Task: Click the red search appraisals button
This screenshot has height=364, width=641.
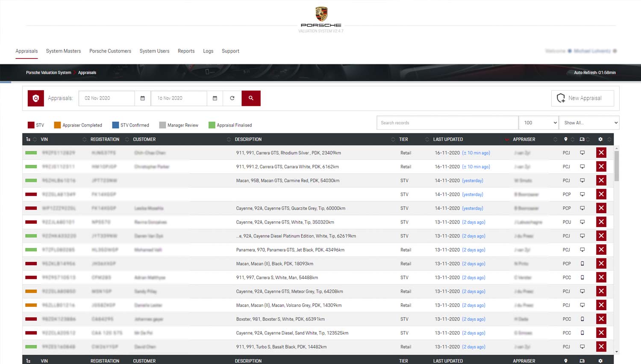Action: (x=251, y=98)
